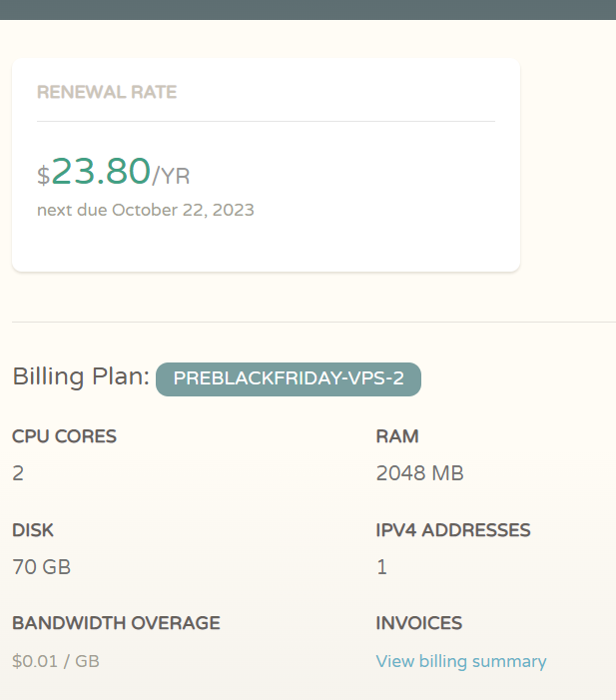616x700 pixels.
Task: Click the IPv4 Addresses heading
Action: tap(452, 530)
